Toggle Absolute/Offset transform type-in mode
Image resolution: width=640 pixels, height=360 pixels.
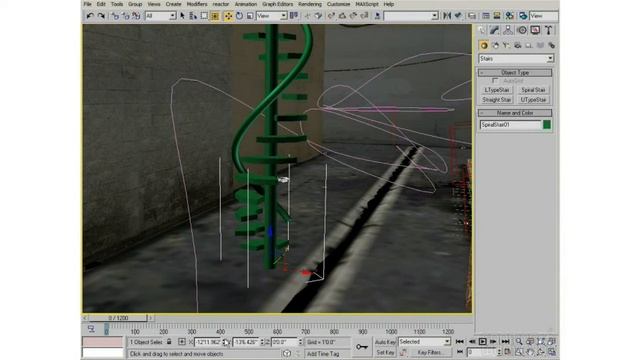[182, 342]
